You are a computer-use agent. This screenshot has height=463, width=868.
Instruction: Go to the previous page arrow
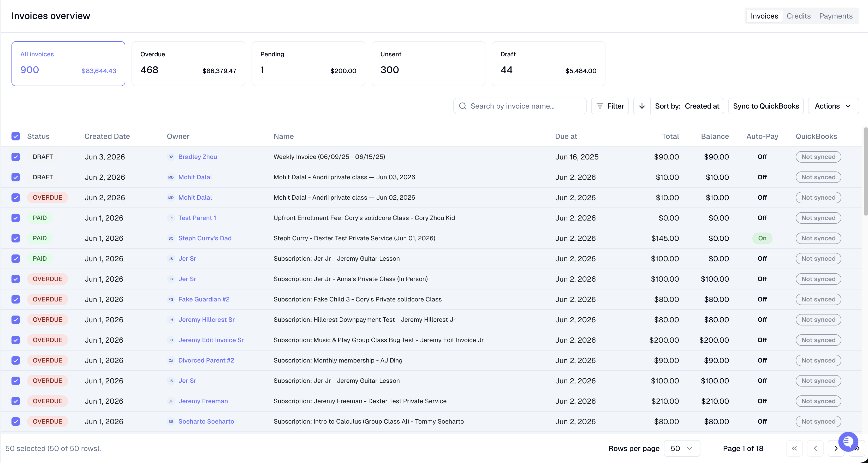pyautogui.click(x=816, y=448)
